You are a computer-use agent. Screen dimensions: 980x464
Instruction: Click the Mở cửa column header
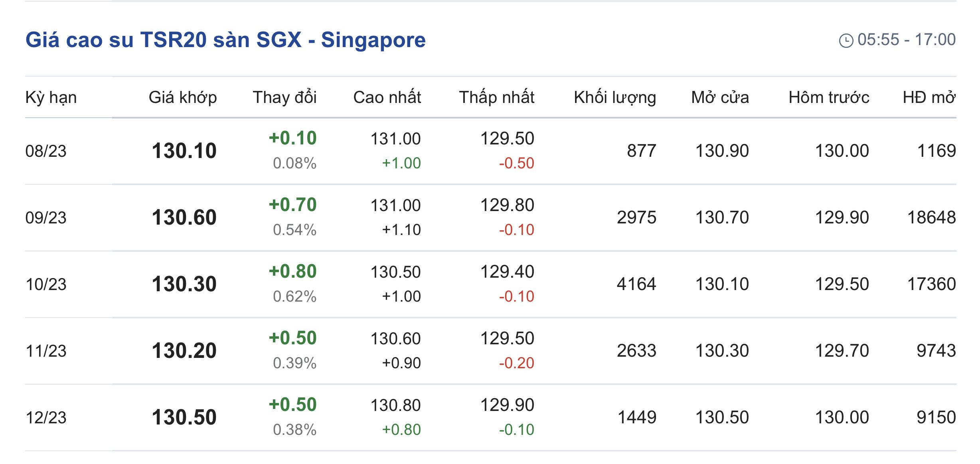[x=720, y=97]
